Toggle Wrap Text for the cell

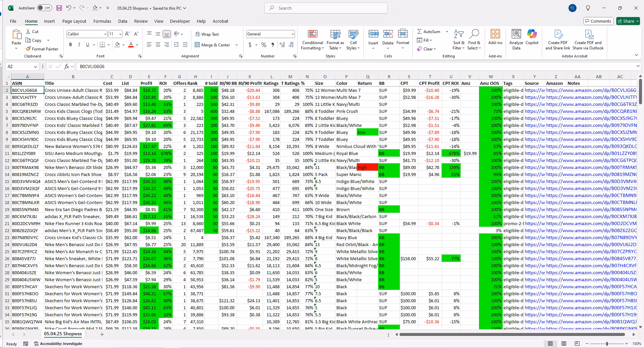pyautogui.click(x=207, y=34)
